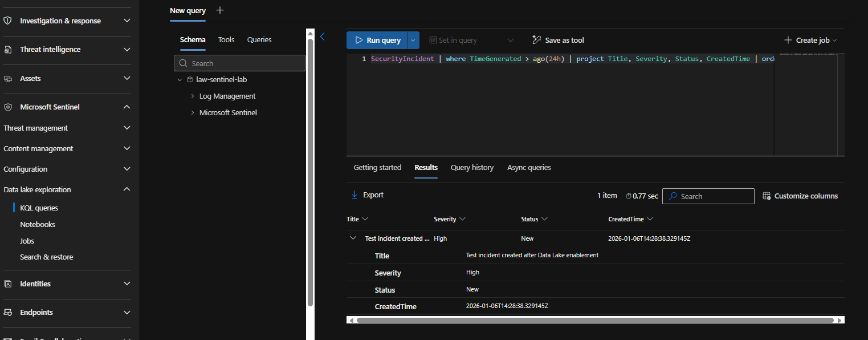The width and height of the screenshot is (868, 340).
Task: Click the Microsoft Sentinel shield icon in sidebar
Action: click(8, 107)
